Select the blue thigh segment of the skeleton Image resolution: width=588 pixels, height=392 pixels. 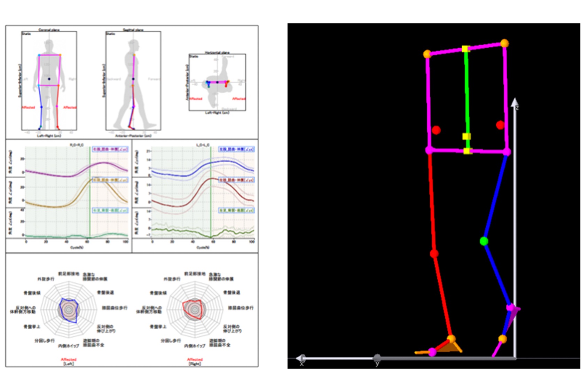click(x=495, y=197)
